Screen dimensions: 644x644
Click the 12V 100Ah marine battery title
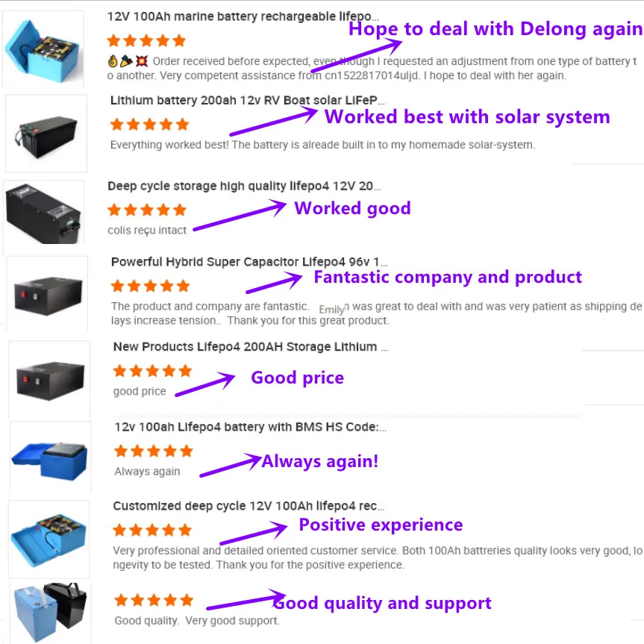pyautogui.click(x=243, y=16)
